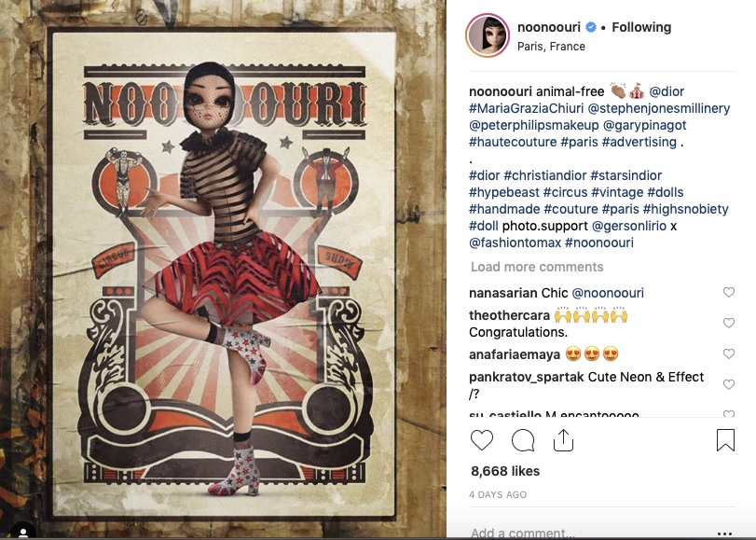Like pankratov_spartak's comment heart

click(729, 384)
